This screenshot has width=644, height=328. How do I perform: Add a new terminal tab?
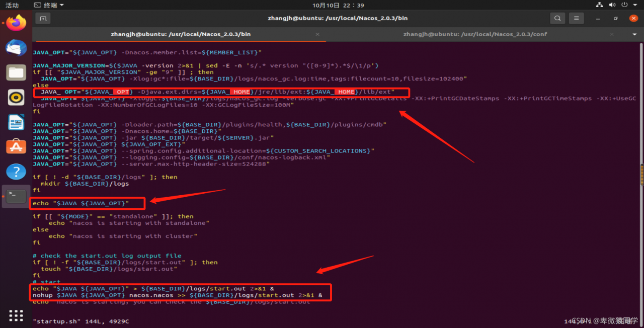[43, 18]
